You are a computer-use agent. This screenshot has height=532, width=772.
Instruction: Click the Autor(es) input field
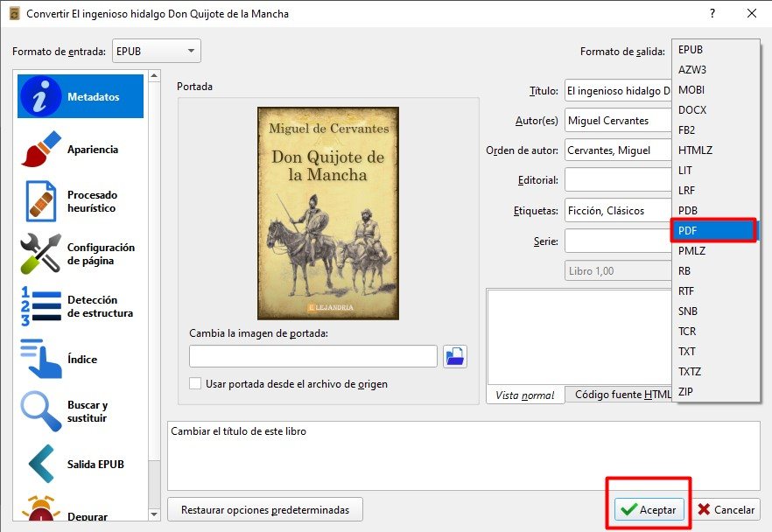tap(618, 121)
